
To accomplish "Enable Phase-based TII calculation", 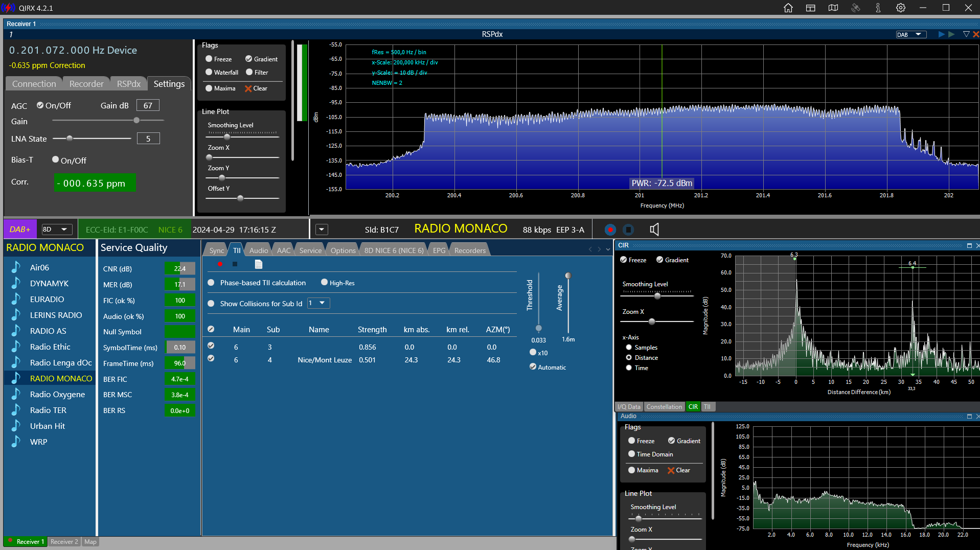I will (211, 283).
